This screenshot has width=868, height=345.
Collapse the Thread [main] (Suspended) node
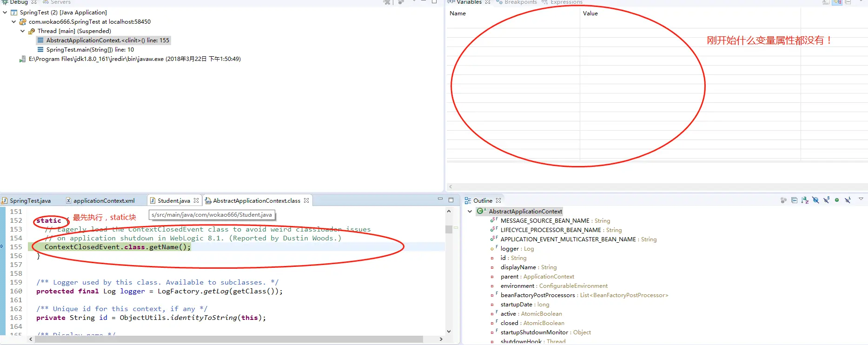click(22, 31)
